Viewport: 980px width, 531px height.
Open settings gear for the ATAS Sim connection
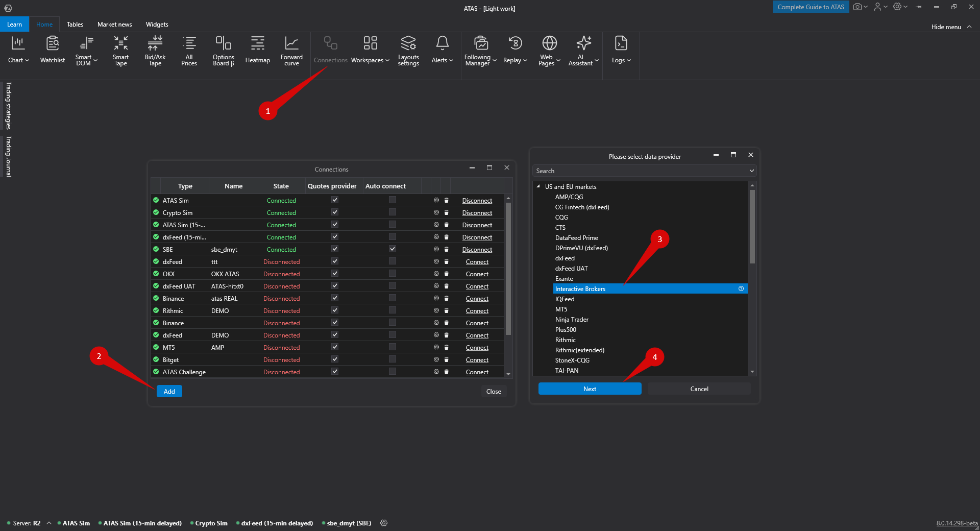coord(436,200)
